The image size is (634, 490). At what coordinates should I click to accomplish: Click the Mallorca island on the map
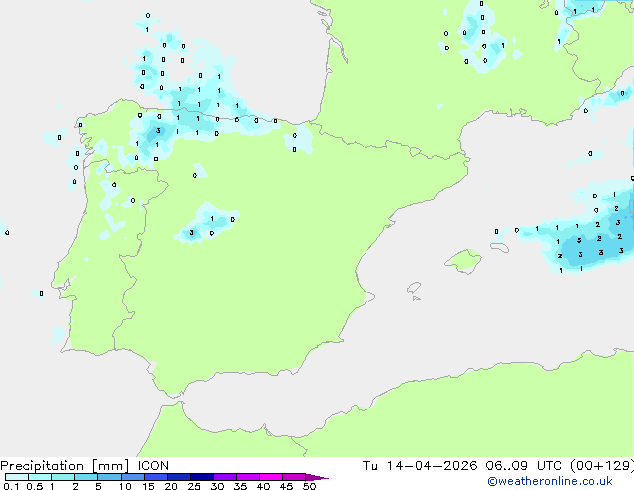462,262
